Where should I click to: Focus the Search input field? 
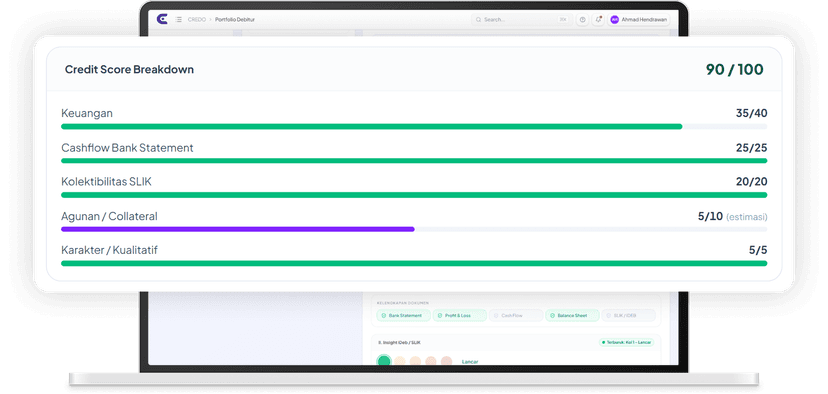(522, 20)
